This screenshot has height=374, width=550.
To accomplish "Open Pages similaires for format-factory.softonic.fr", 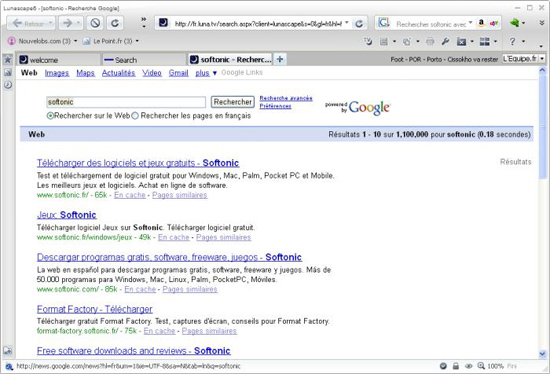I will pyautogui.click(x=209, y=331).
